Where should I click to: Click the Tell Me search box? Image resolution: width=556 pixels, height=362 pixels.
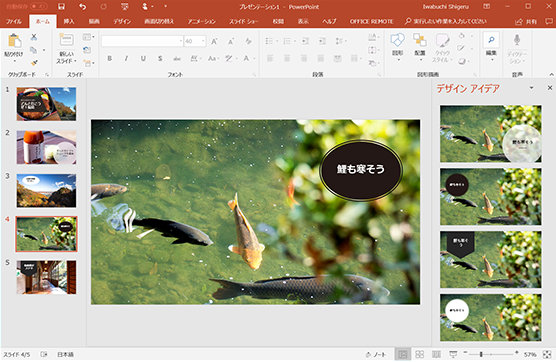[x=446, y=21]
